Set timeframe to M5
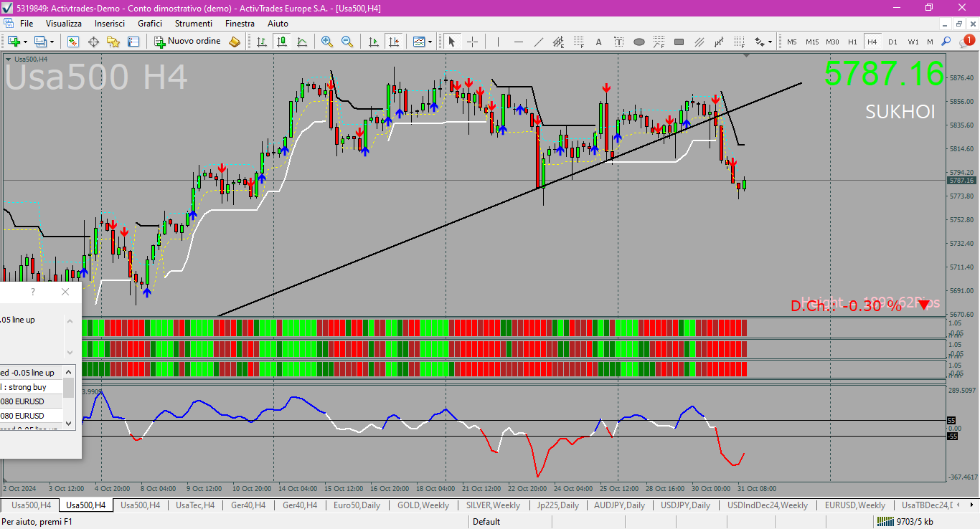The height and width of the screenshot is (529, 980). (792, 42)
